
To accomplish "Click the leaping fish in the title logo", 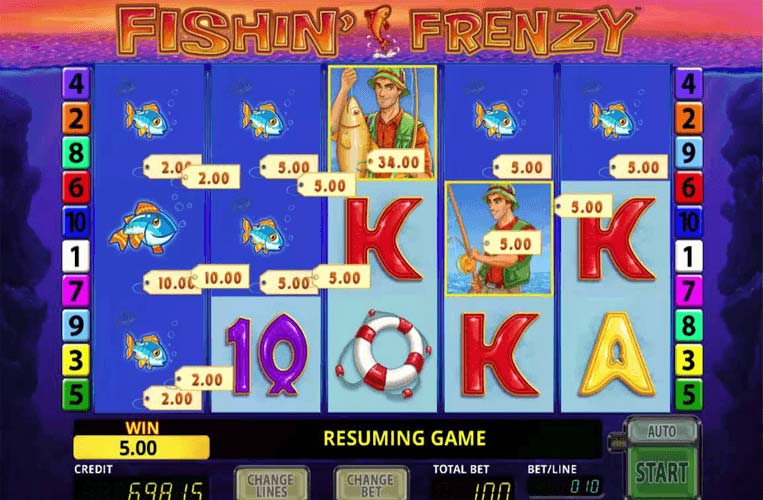I will point(380,30).
